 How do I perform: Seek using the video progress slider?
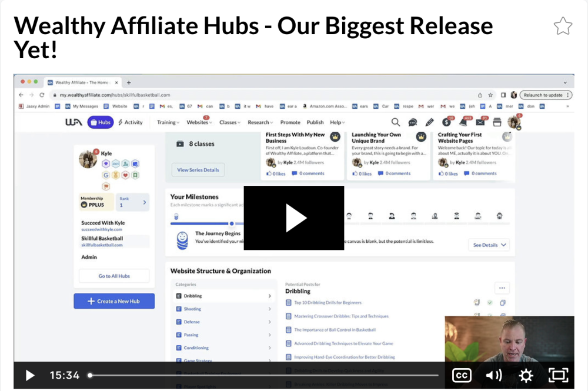[264, 375]
